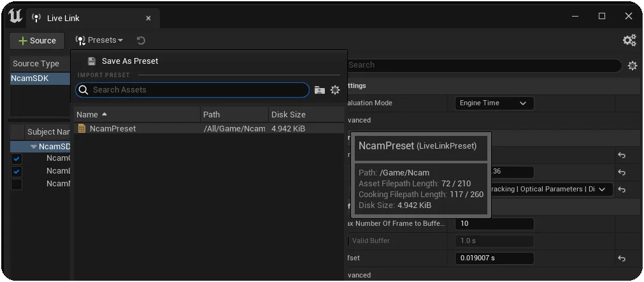Click the details Search field

pyautogui.click(x=484, y=65)
